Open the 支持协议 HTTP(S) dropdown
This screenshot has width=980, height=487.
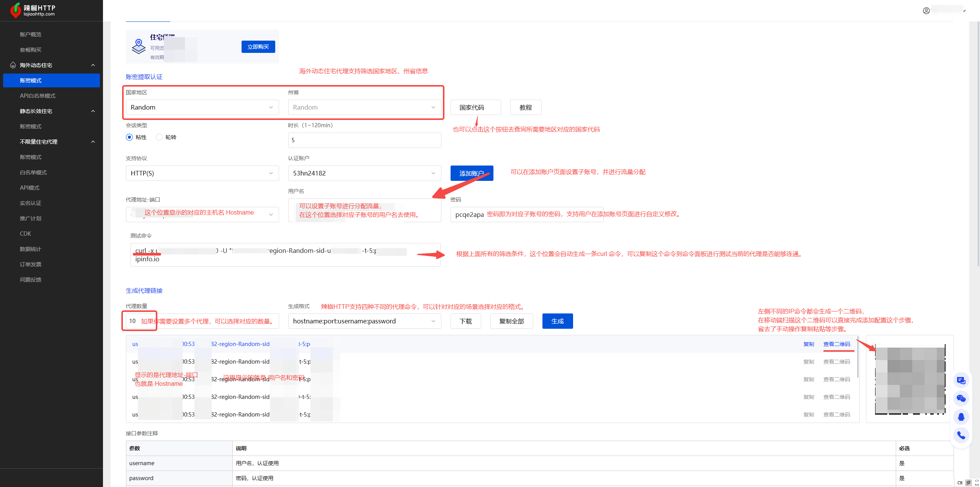(202, 173)
